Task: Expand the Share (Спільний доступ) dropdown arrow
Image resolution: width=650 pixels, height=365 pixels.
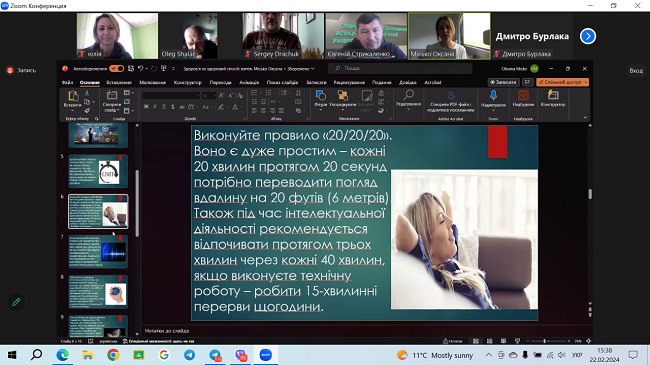Action: [586, 82]
